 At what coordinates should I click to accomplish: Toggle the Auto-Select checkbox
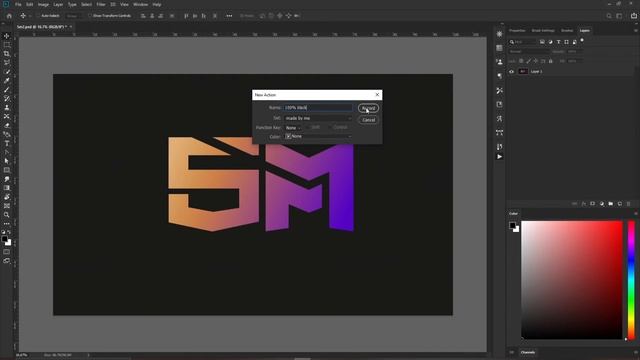pos(38,16)
